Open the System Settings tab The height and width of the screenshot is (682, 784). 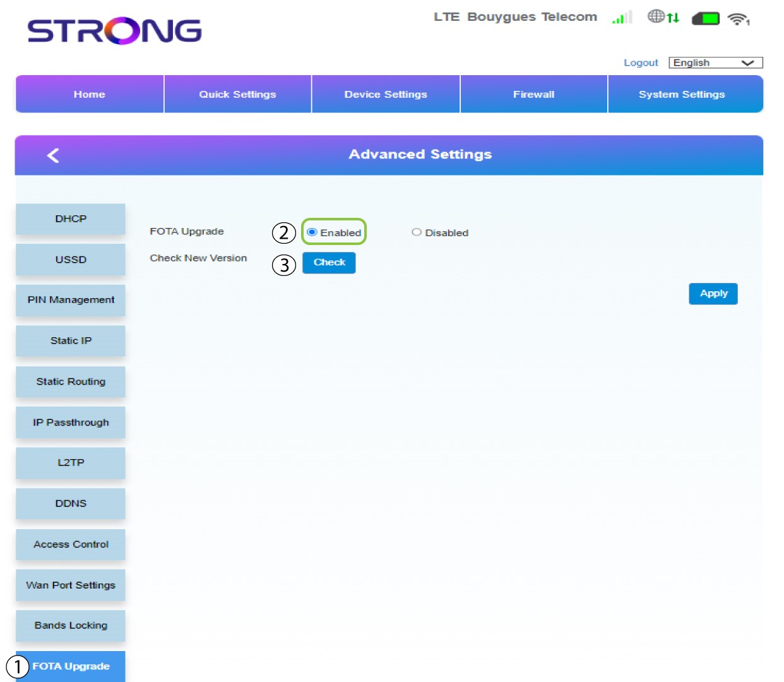[x=686, y=94]
